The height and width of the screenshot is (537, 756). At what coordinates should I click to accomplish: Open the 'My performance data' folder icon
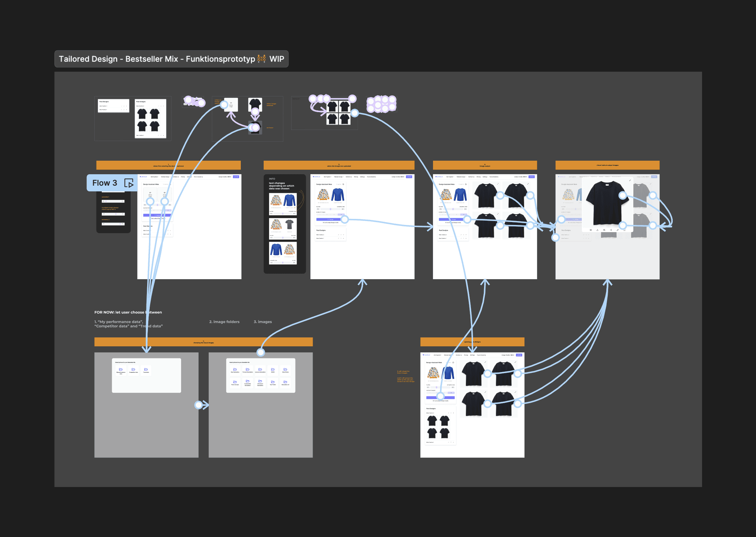pyautogui.click(x=121, y=370)
